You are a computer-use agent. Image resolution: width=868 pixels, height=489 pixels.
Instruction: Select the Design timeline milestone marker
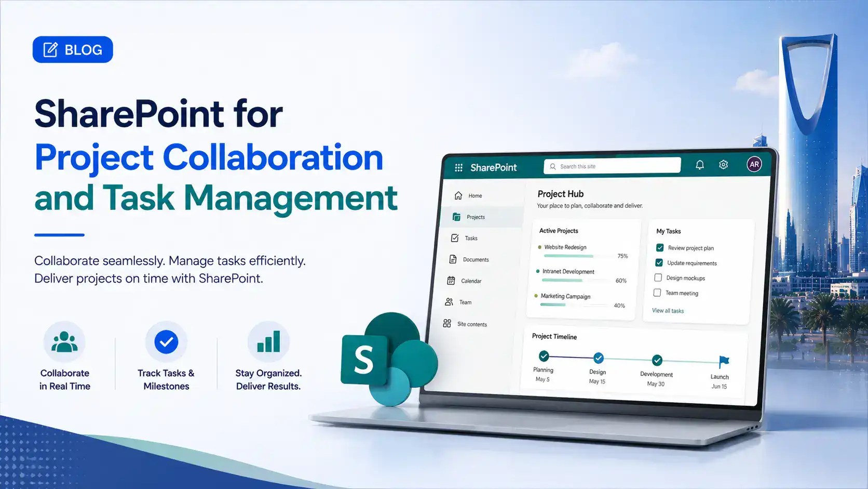click(599, 358)
